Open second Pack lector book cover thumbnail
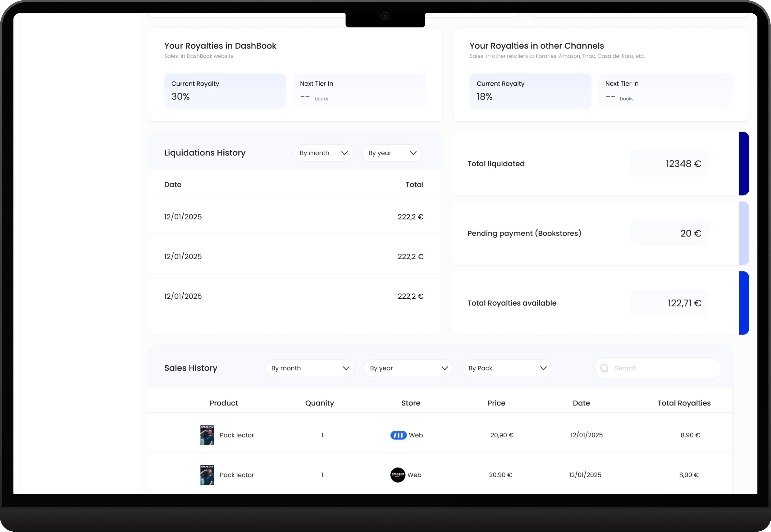This screenshot has width=771, height=532. (x=207, y=475)
